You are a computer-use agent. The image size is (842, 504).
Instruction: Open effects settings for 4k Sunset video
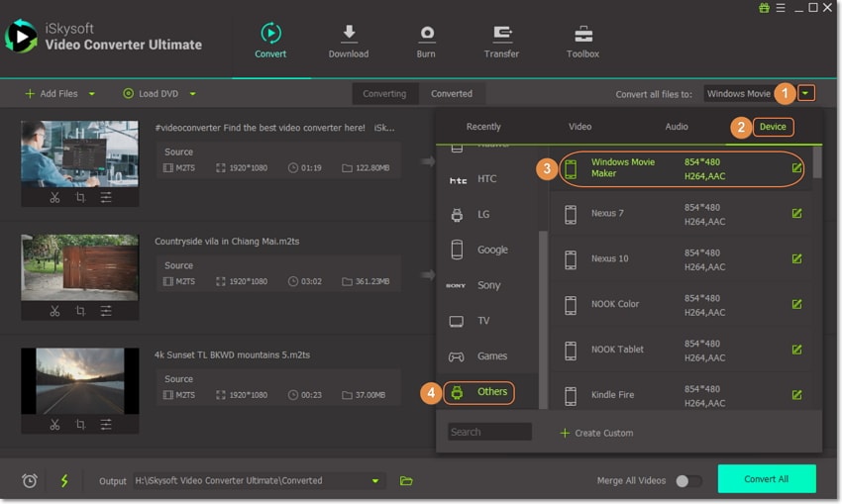pyautogui.click(x=106, y=425)
